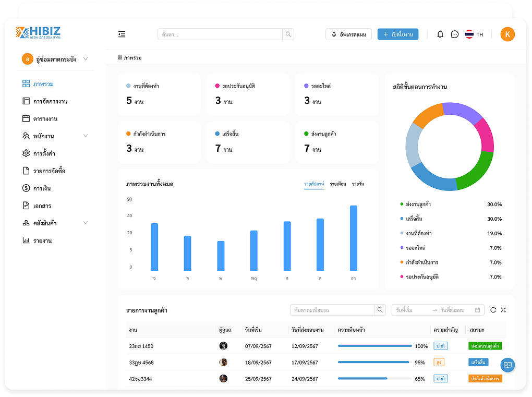Click the เปิดใบงาน button
The width and height of the screenshot is (532, 397).
click(x=398, y=34)
